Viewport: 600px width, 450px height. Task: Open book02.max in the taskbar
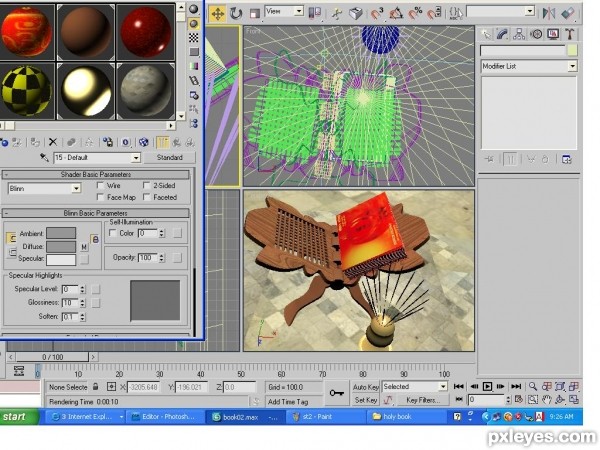coord(245,417)
